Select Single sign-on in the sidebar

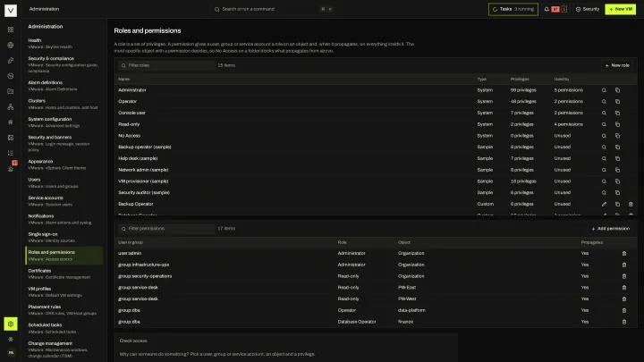pos(64,237)
